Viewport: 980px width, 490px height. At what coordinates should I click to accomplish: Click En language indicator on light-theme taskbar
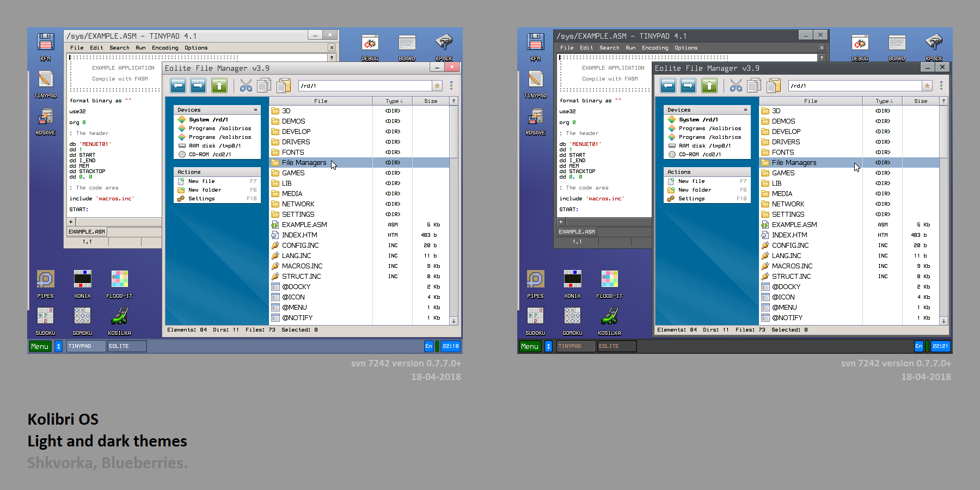click(429, 346)
